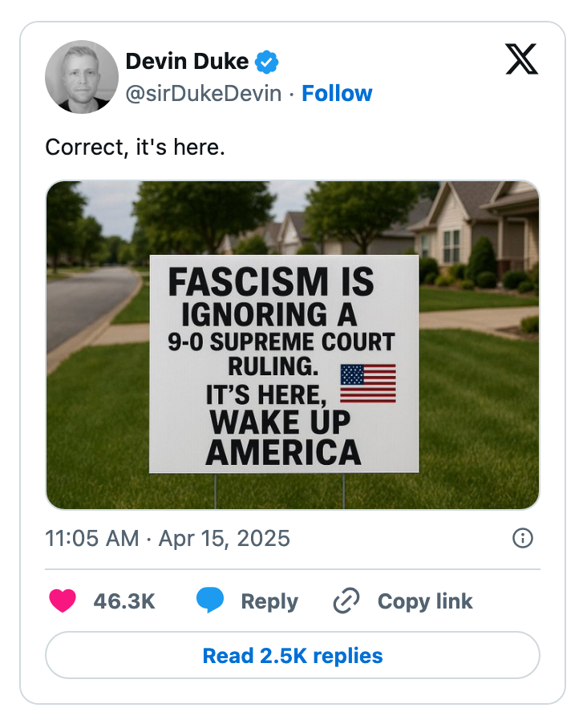Viewport: 587px width, 728px height.
Task: Follow @sirDukeDevin
Action: pyautogui.click(x=337, y=93)
